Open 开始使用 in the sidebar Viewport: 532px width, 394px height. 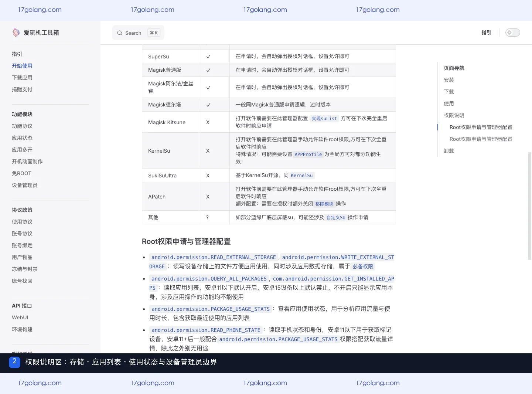[22, 66]
